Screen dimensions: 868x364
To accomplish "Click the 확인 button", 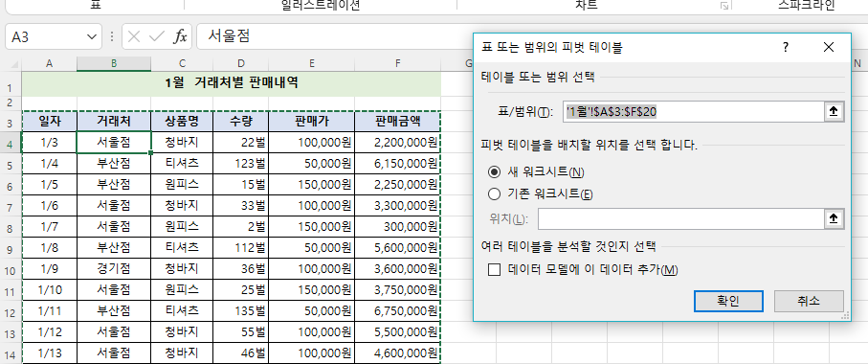I will [728, 302].
